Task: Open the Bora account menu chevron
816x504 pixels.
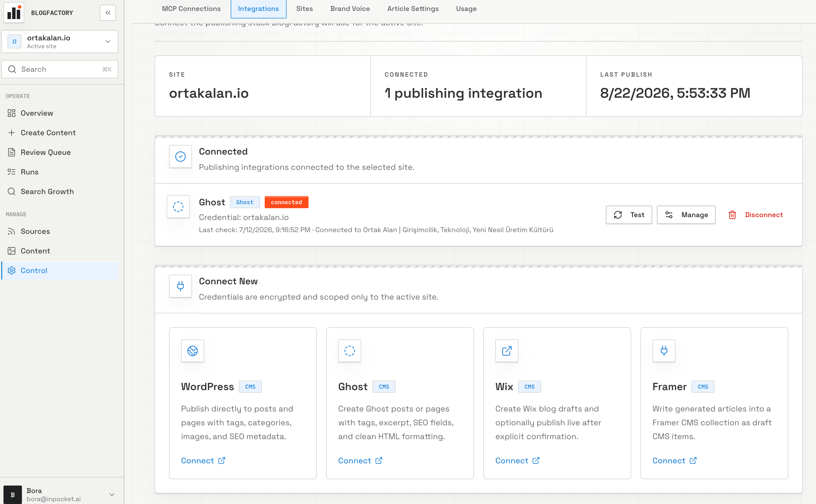Action: tap(112, 495)
